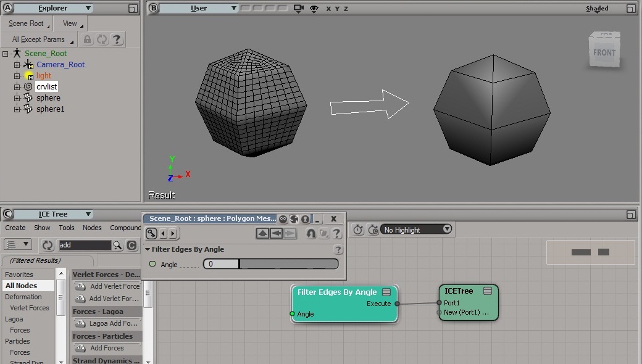The width and height of the screenshot is (642, 364).
Task: Click the ICE Tree timer icon
Action: [358, 230]
